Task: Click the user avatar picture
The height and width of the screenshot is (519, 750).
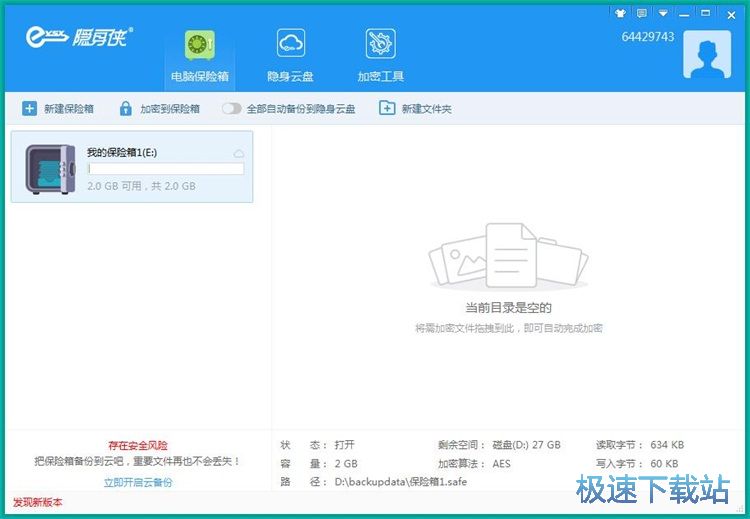Action: 707,54
